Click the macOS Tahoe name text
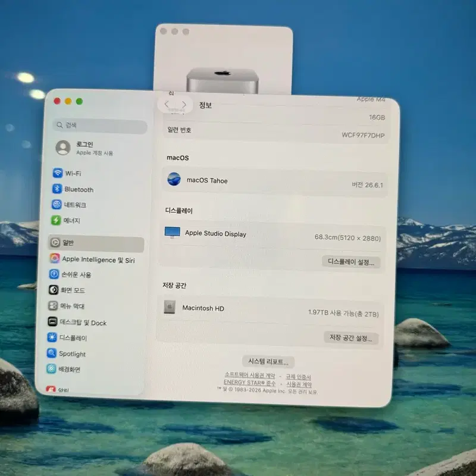Screen dimensions: 476x476 (x=207, y=180)
